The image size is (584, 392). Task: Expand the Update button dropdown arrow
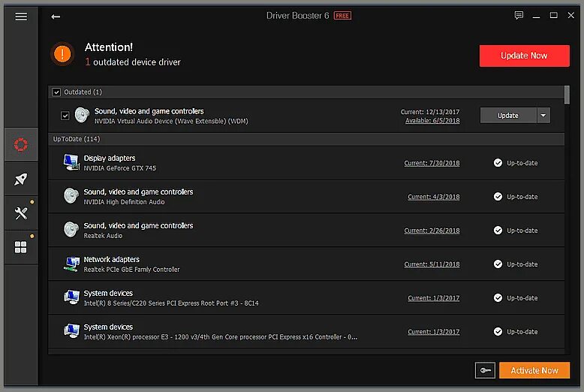(543, 115)
